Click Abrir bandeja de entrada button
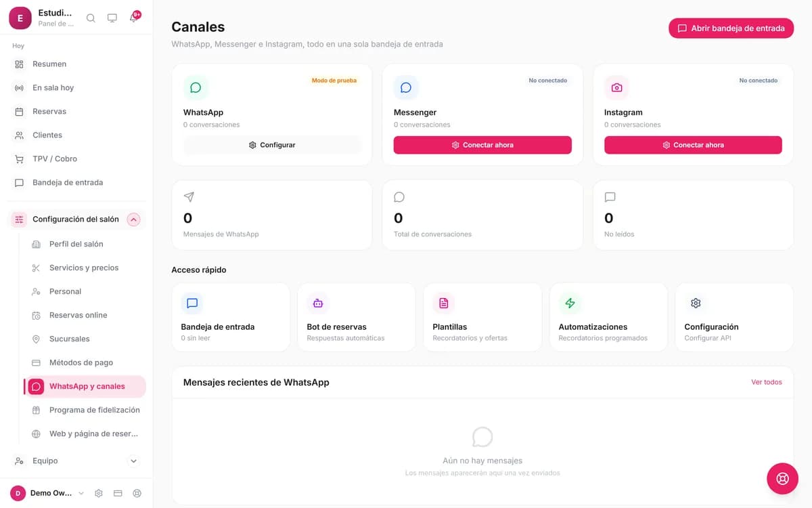812x508 pixels. pyautogui.click(x=731, y=28)
